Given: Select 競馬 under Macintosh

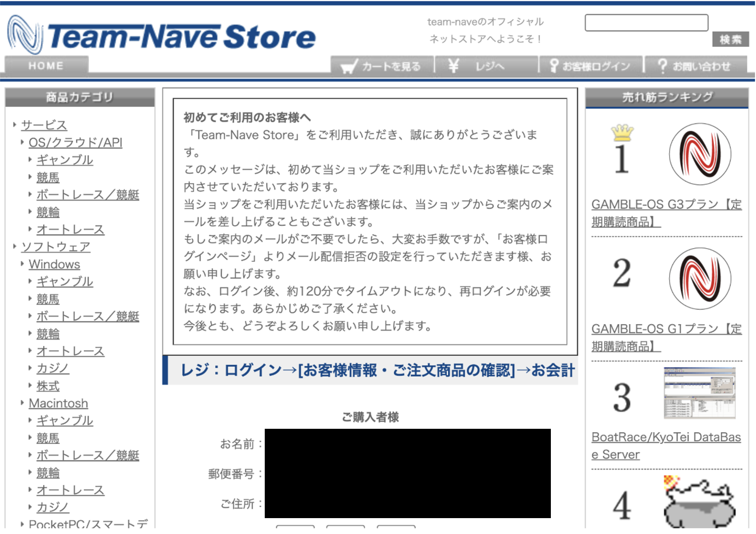Looking at the screenshot, I should click(x=48, y=438).
